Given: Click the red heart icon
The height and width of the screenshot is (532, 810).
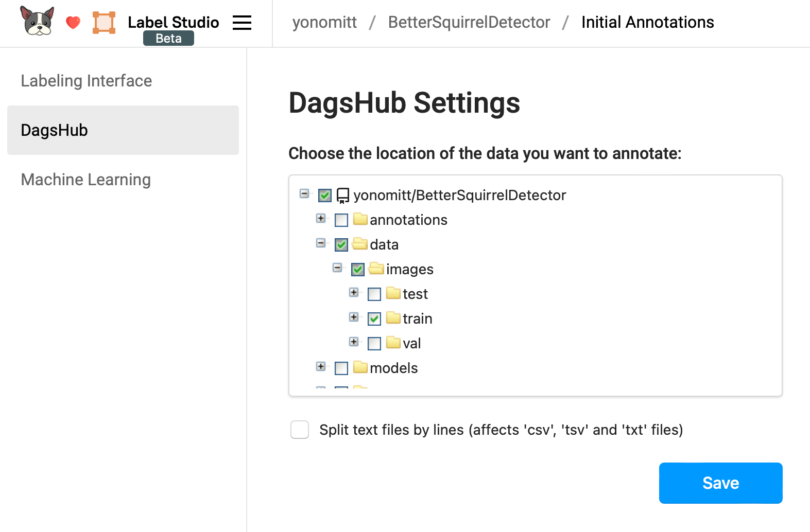Looking at the screenshot, I should [x=73, y=23].
